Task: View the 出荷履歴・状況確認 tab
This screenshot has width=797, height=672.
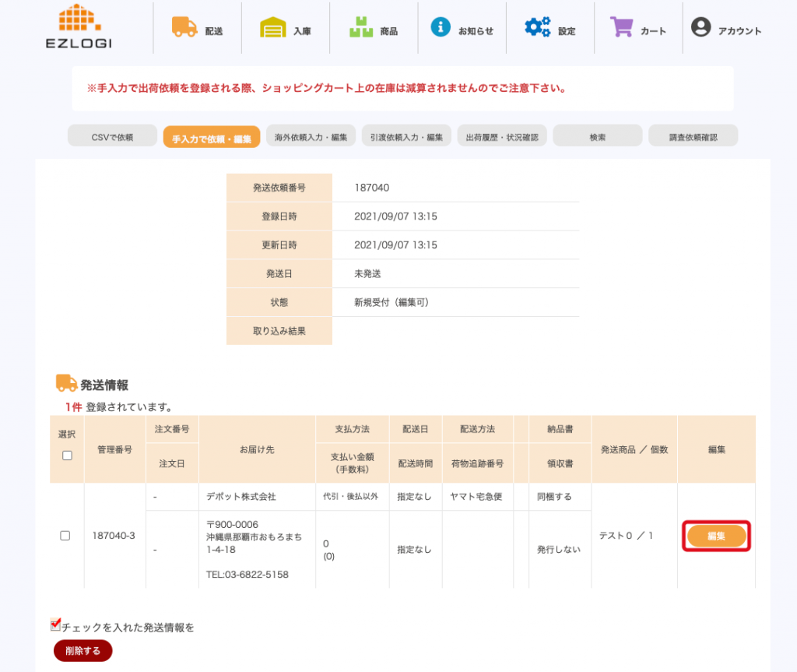Action: tap(501, 137)
